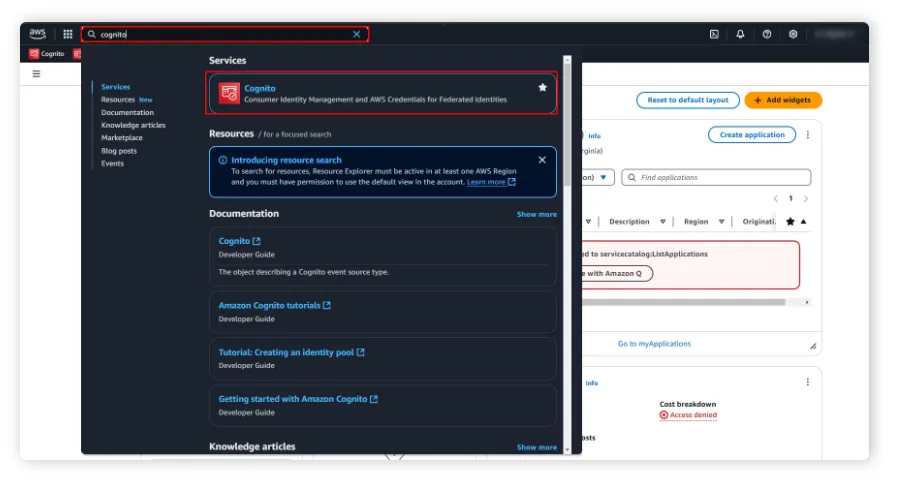The height and width of the screenshot is (480, 902).
Task: Open the cost widget three-dot menu
Action: coord(808,382)
